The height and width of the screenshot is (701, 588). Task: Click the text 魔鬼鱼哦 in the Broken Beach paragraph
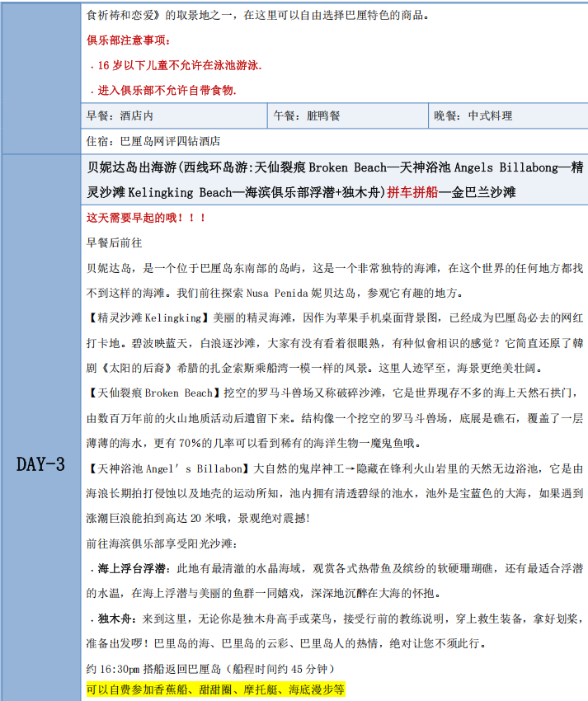pyautogui.click(x=393, y=443)
